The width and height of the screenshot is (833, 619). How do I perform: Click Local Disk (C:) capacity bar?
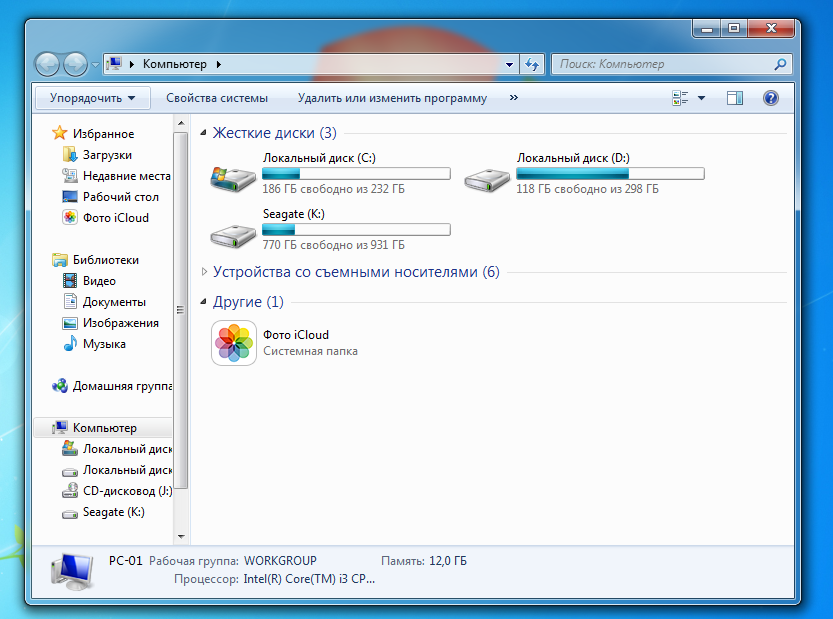pyautogui.click(x=356, y=174)
